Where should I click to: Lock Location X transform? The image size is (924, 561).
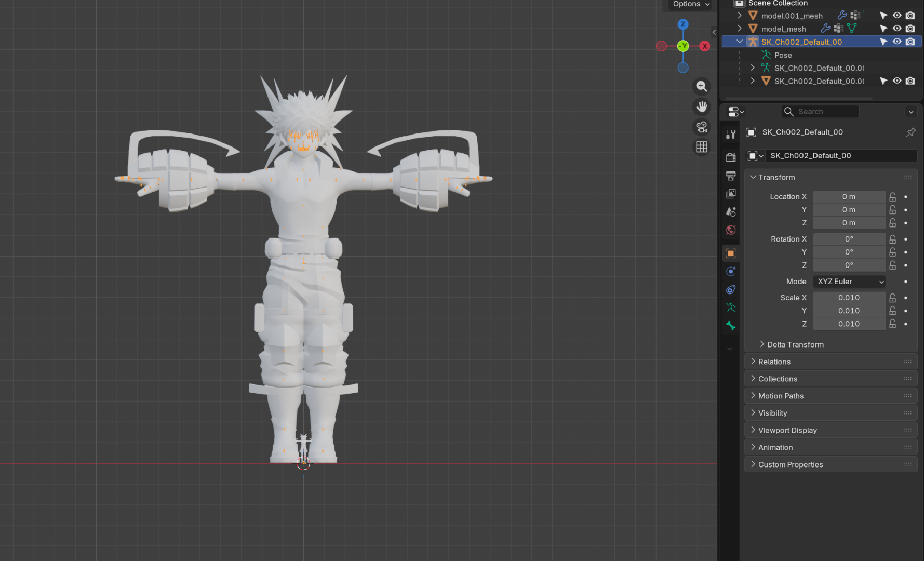point(892,197)
